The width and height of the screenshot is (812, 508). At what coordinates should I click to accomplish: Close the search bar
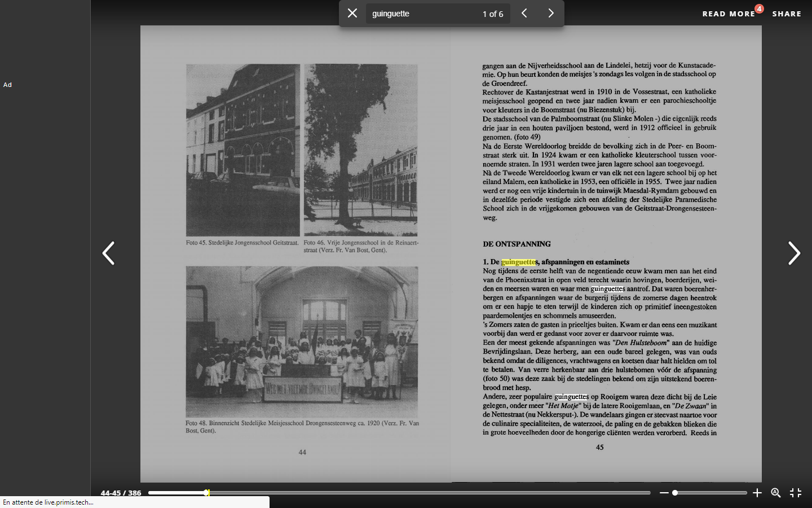tap(352, 13)
